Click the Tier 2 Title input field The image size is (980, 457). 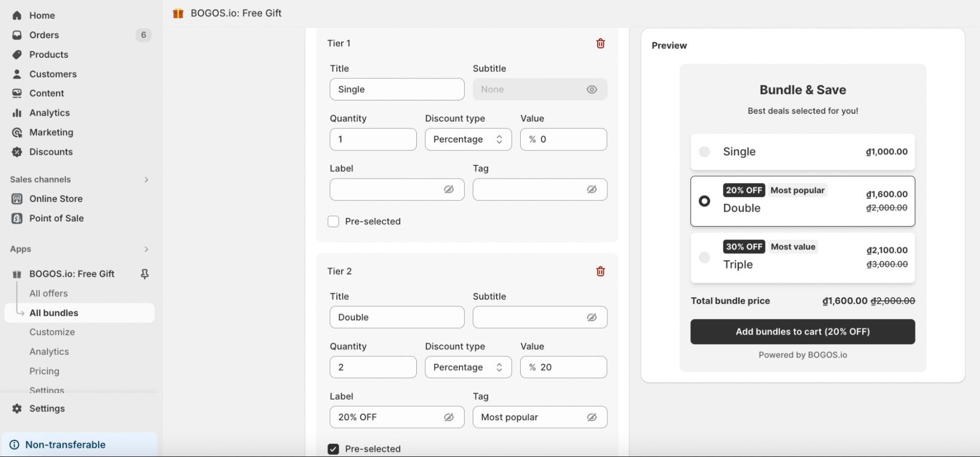(x=397, y=317)
